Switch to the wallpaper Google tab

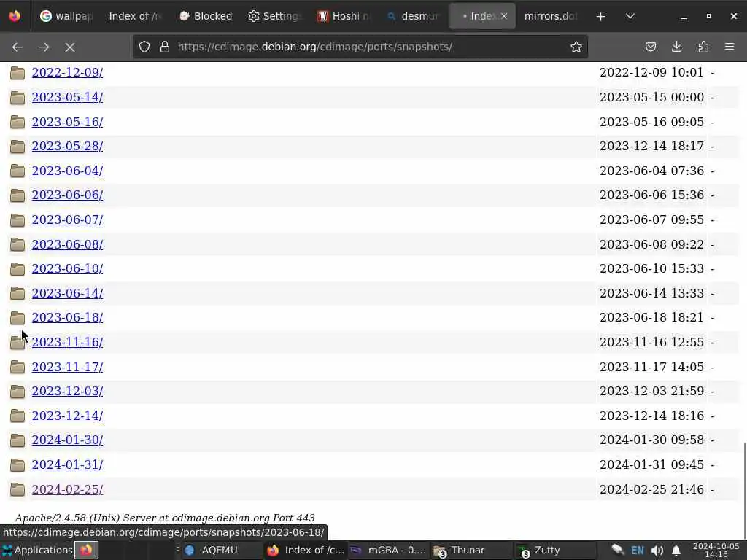pyautogui.click(x=66, y=16)
